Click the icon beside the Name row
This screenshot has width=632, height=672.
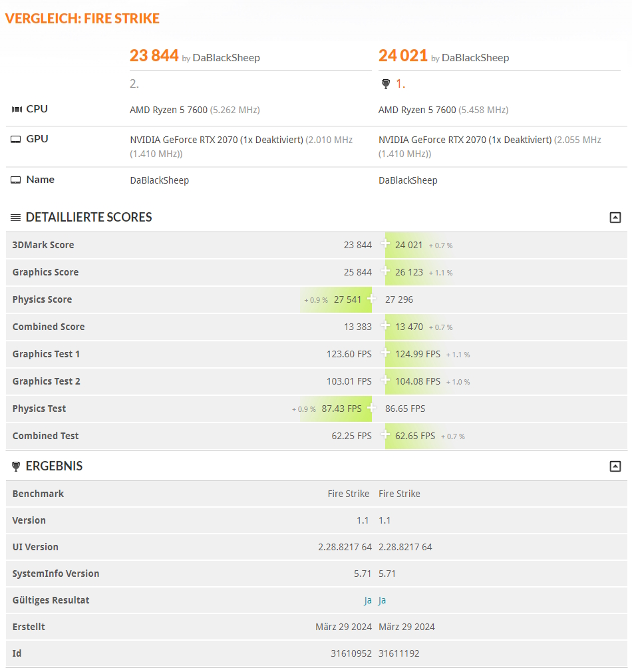[x=17, y=179]
